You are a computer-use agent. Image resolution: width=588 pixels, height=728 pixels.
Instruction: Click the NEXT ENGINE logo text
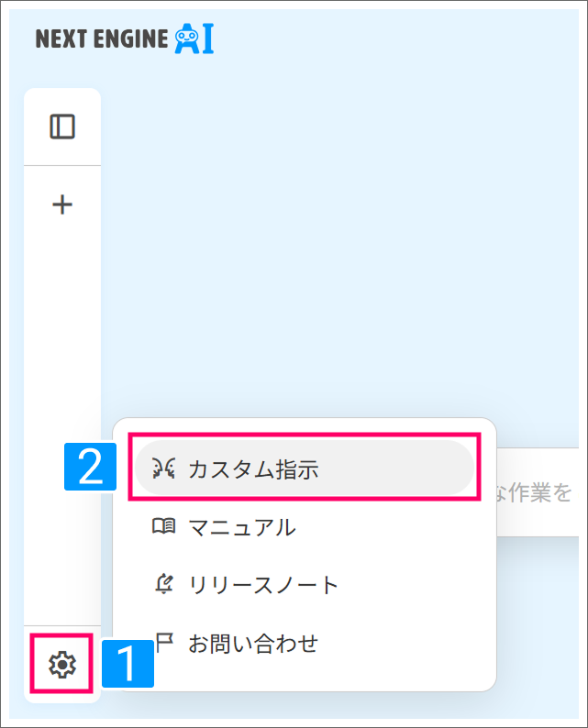point(101,39)
